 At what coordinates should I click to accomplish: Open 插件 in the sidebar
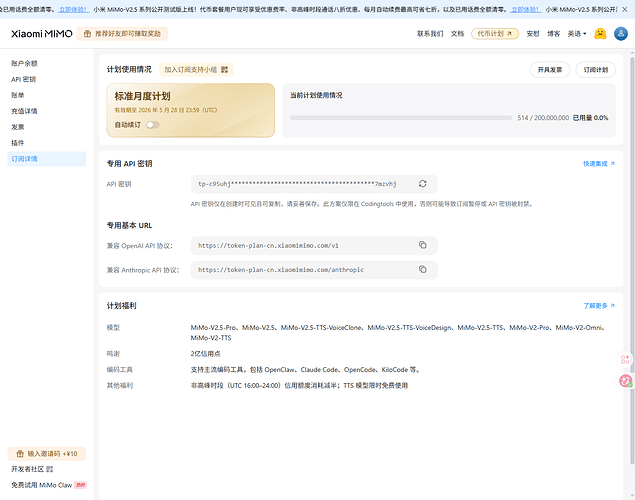18,143
